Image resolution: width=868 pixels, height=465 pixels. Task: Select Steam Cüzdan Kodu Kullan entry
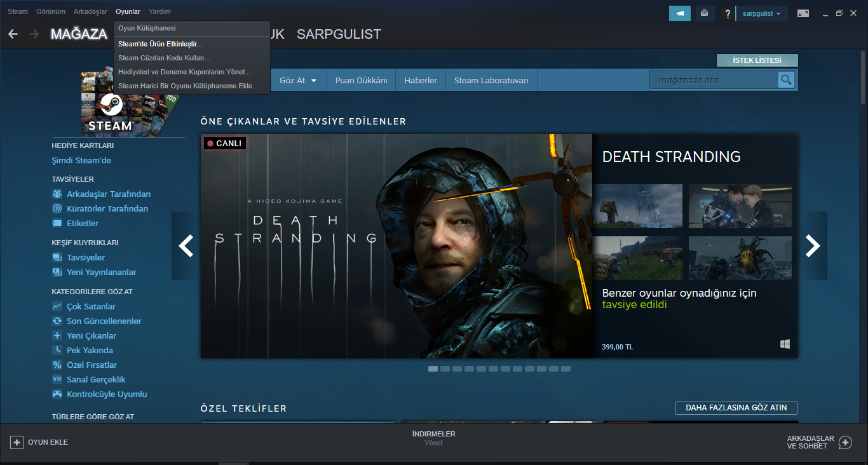192,58
